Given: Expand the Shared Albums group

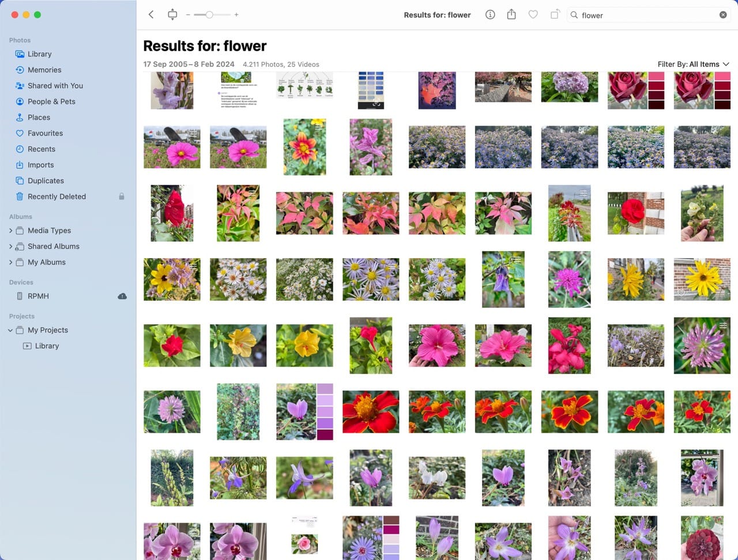Looking at the screenshot, I should tap(11, 247).
